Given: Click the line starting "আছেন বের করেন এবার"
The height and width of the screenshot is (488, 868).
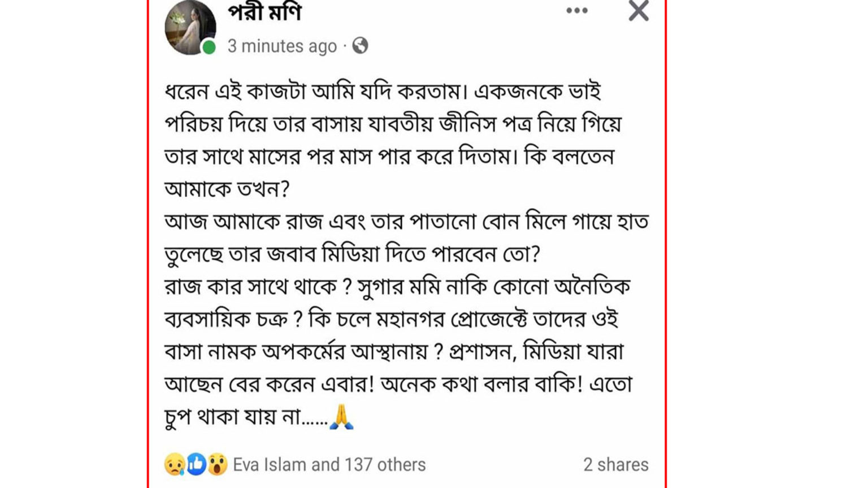Looking at the screenshot, I should (398, 385).
